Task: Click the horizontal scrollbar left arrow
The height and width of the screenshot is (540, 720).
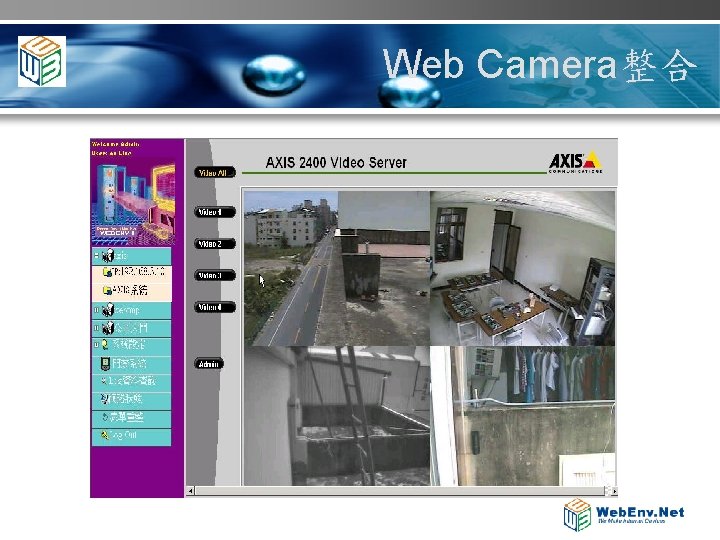Action: [x=191, y=491]
